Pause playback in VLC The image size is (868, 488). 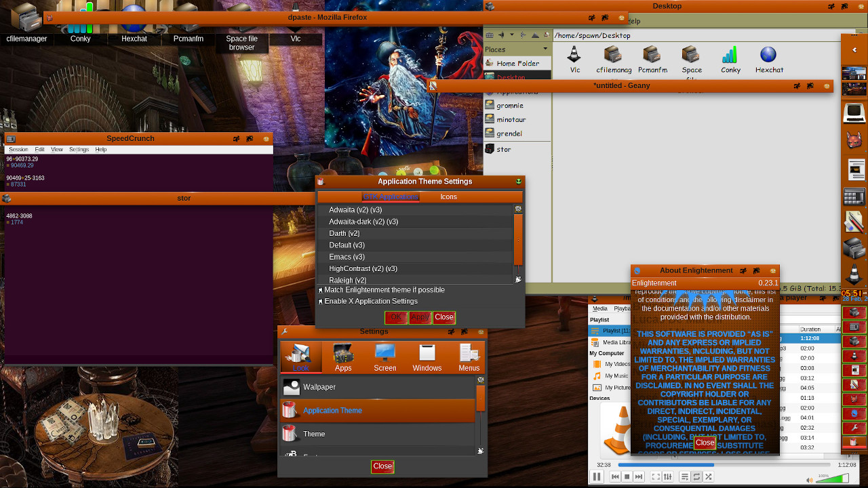(x=597, y=477)
